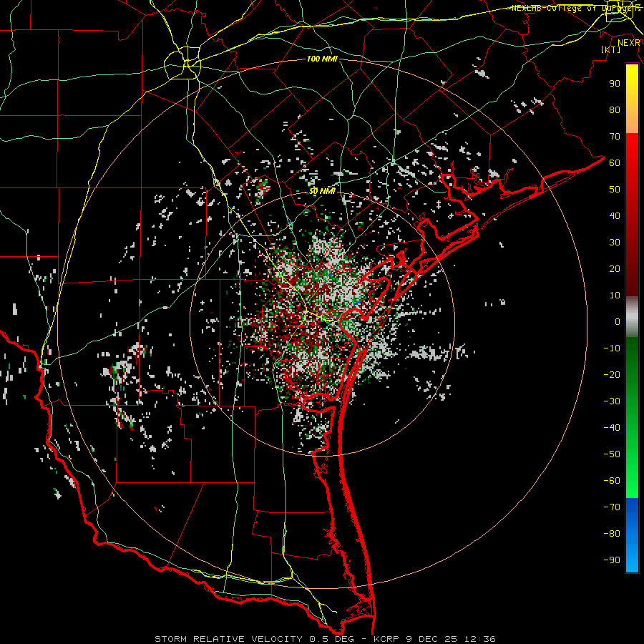Click the NEXR label at top right
Screen dimensions: 644x644
click(x=629, y=43)
